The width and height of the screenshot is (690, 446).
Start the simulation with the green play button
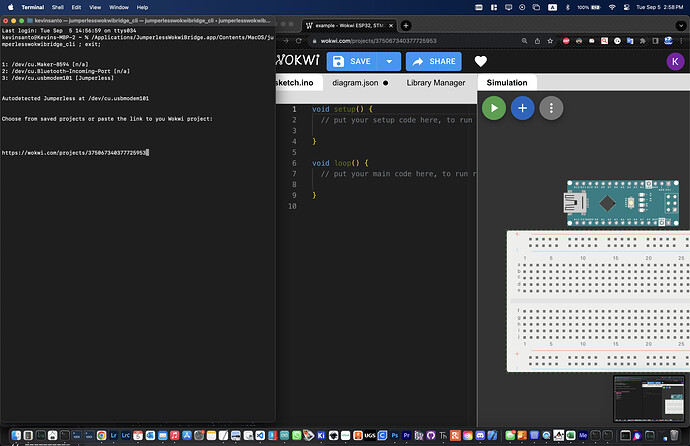pyautogui.click(x=493, y=108)
